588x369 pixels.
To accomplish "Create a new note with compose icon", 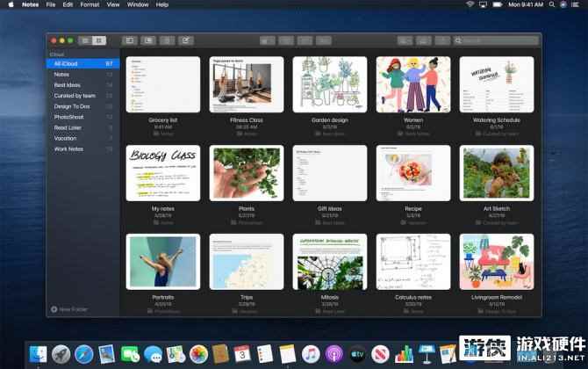I will (x=186, y=40).
